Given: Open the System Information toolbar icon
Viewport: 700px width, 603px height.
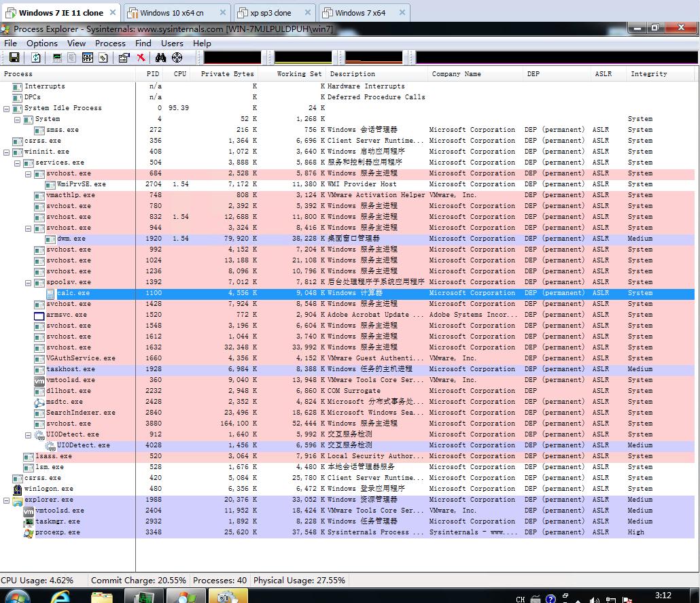Looking at the screenshot, I should (x=57, y=58).
